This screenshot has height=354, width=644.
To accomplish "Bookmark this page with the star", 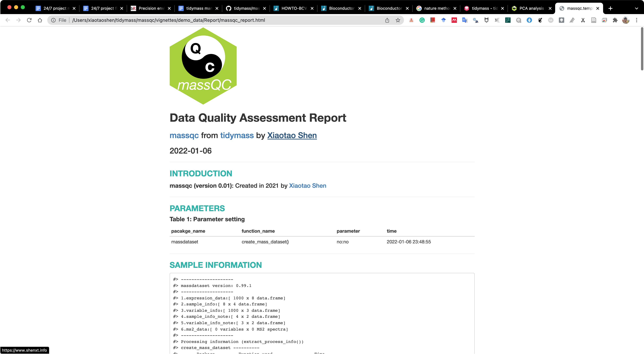I will click(398, 20).
